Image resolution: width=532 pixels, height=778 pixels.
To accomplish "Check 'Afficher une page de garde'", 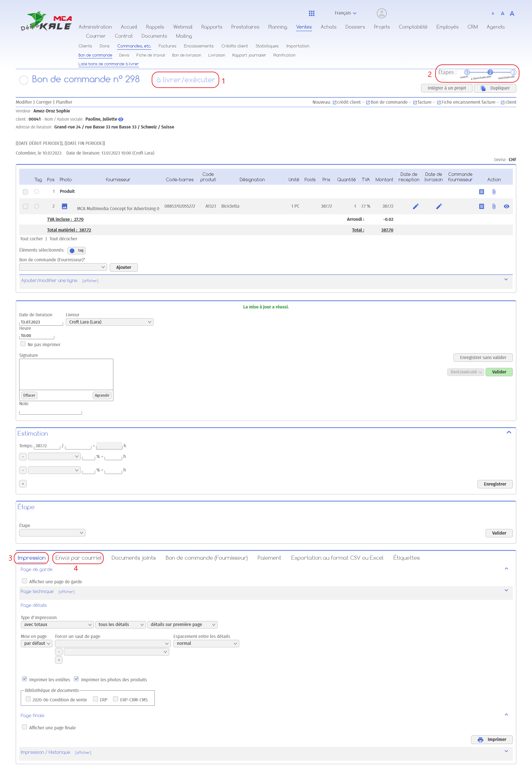I will point(24,581).
